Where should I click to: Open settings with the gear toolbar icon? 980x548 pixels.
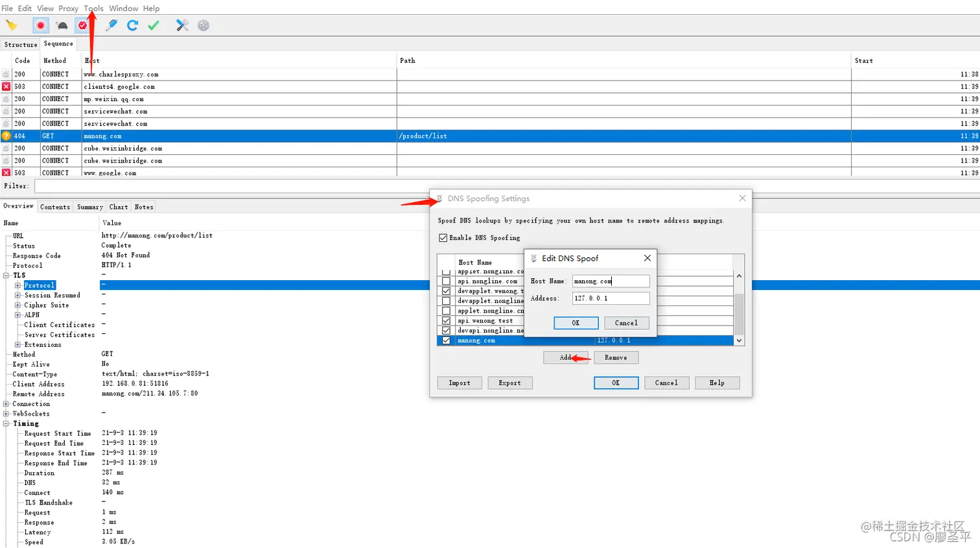click(204, 25)
